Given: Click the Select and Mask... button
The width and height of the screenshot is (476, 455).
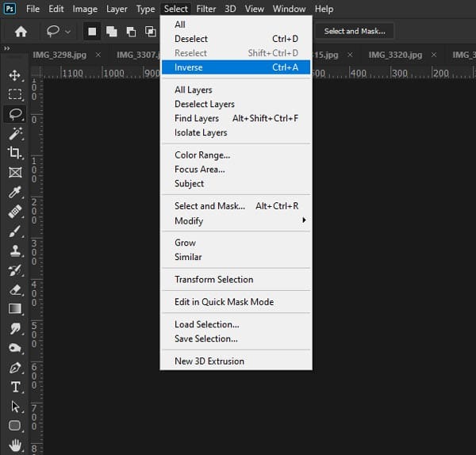Looking at the screenshot, I should point(355,32).
